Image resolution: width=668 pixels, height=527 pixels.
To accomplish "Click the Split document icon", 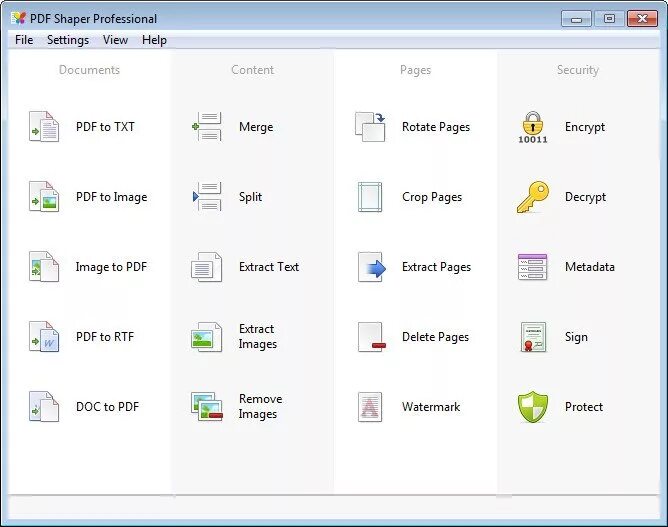I will tap(207, 196).
